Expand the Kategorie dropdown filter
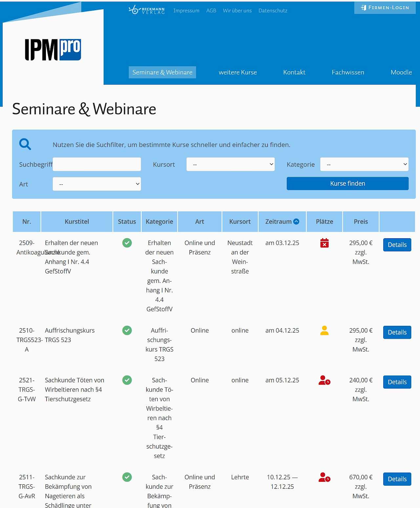Image resolution: width=420 pixels, height=508 pixels. pos(364,164)
